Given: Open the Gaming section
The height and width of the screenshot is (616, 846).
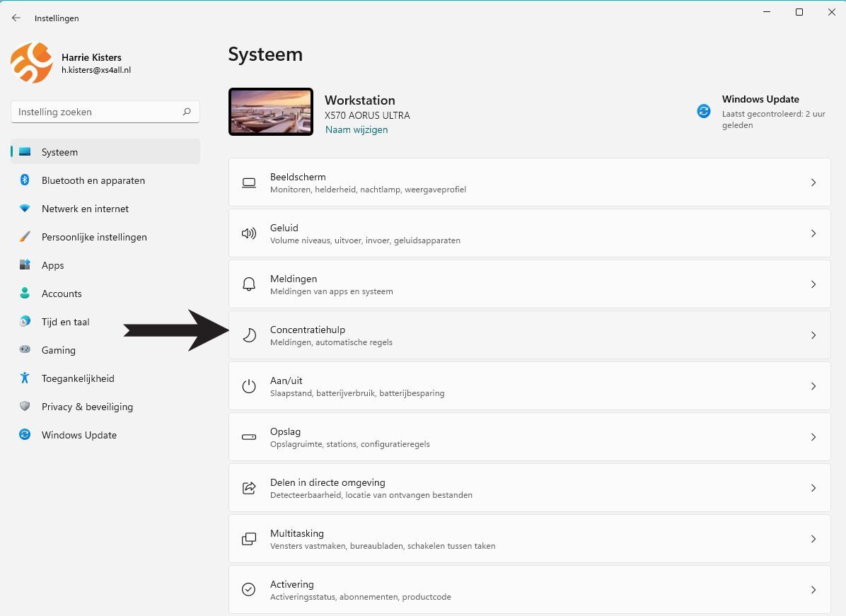Looking at the screenshot, I should point(105,350).
